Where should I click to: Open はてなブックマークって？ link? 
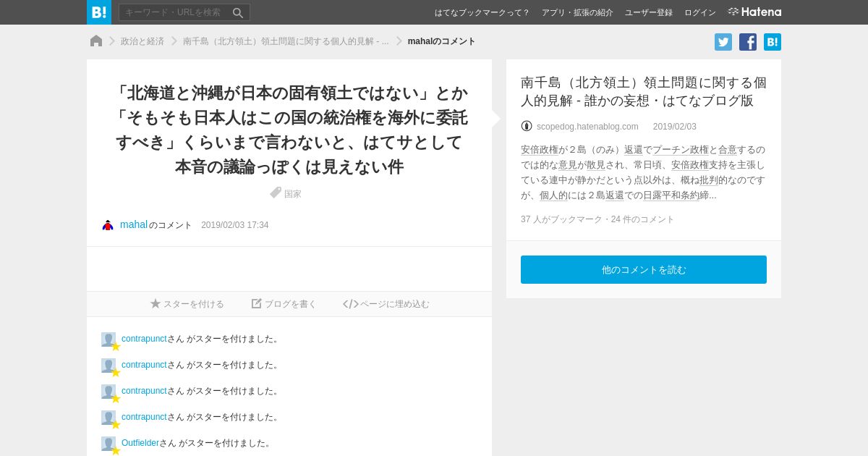482,12
